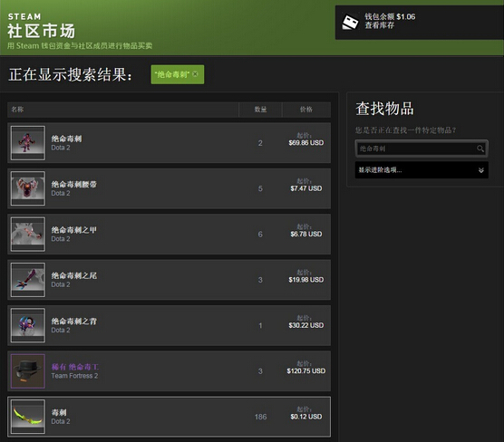Open the Team Fortress 2 hat thumbnail
The height and width of the screenshot is (442, 504).
28,371
